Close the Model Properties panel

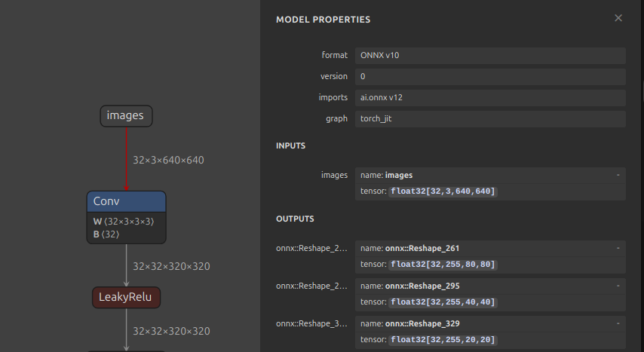coord(618,18)
